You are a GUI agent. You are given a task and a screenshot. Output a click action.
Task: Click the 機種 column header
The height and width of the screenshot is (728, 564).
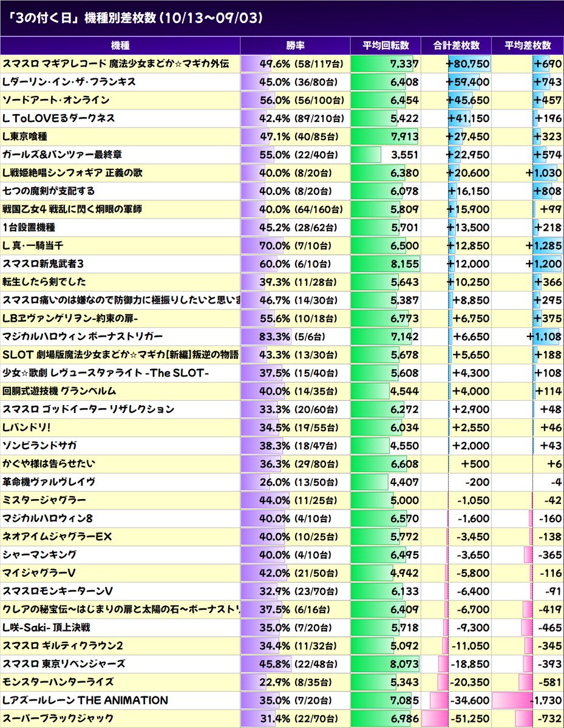click(x=120, y=46)
